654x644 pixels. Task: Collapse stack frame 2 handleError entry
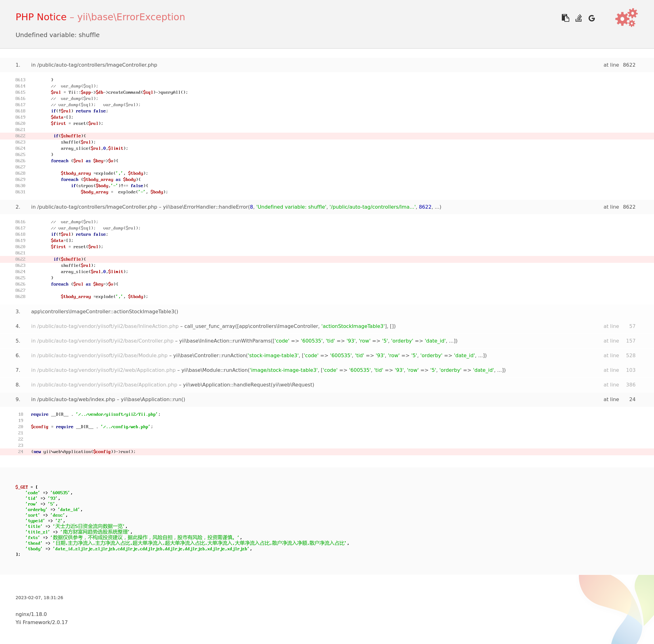(94, 207)
